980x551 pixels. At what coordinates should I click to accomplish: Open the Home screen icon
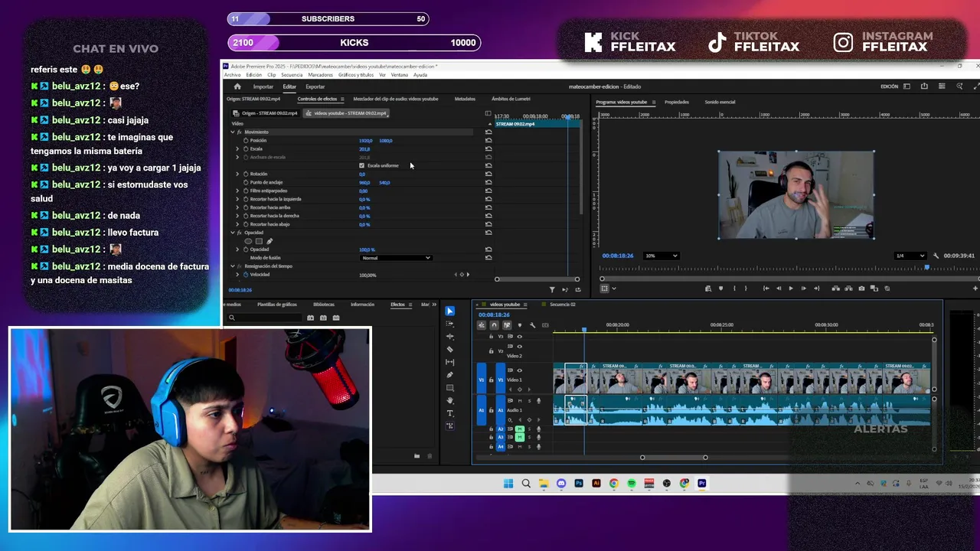tap(237, 86)
